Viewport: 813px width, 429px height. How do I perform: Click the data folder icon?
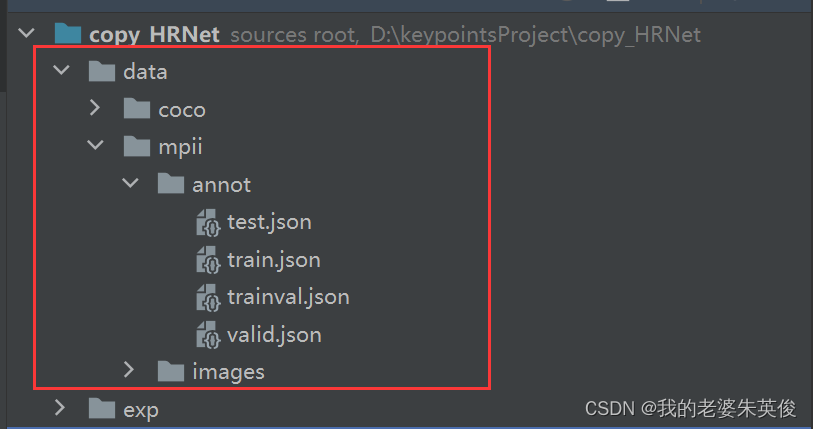(x=102, y=72)
